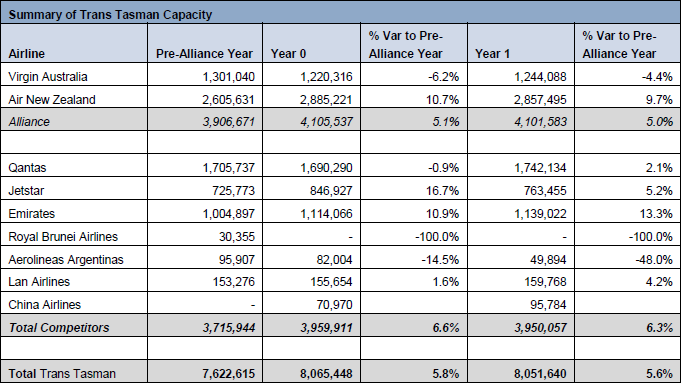Viewport: 681px width, 383px height.
Task: Click the Airline column header
Action: [x=26, y=54]
